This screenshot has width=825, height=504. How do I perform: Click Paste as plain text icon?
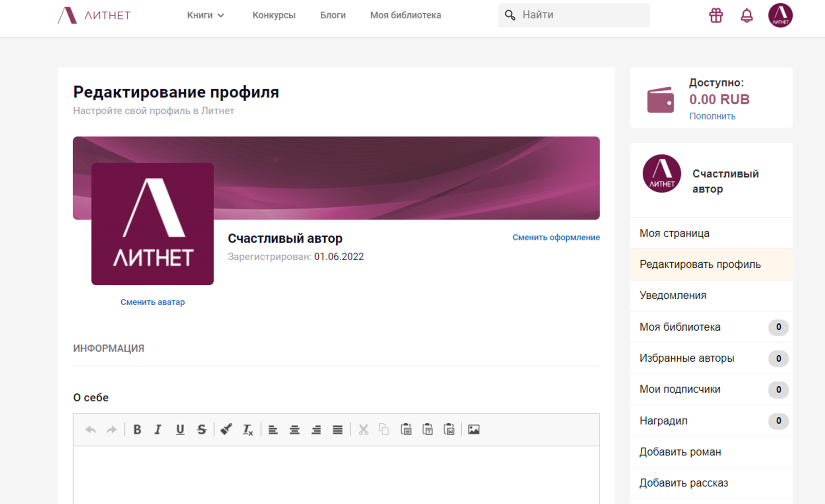[x=428, y=430]
